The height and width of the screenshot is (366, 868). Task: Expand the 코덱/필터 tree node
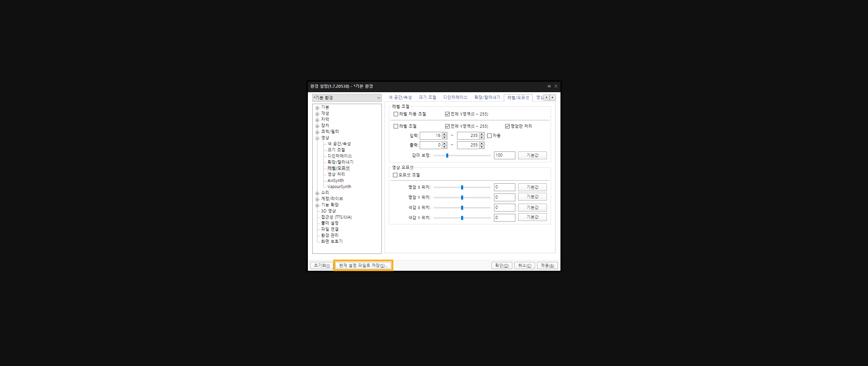click(317, 132)
